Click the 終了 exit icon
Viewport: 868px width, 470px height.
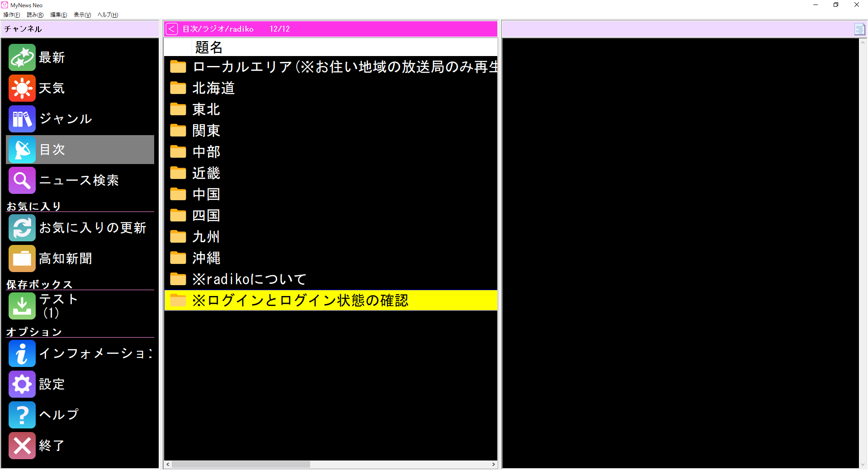[22, 446]
